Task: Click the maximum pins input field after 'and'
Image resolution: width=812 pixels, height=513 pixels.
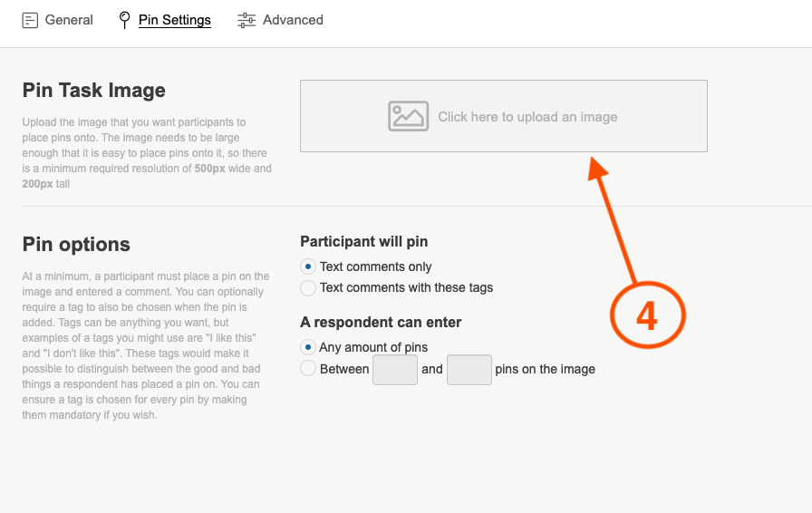Action: coord(469,370)
